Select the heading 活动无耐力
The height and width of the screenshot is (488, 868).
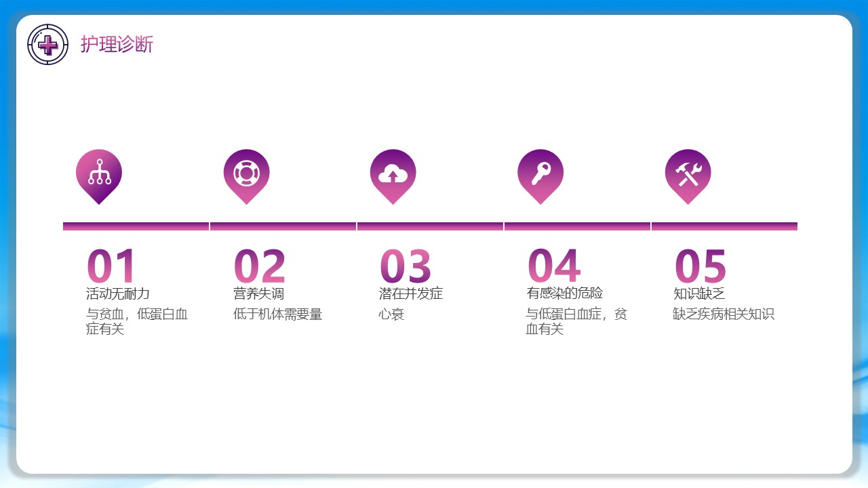(x=118, y=293)
